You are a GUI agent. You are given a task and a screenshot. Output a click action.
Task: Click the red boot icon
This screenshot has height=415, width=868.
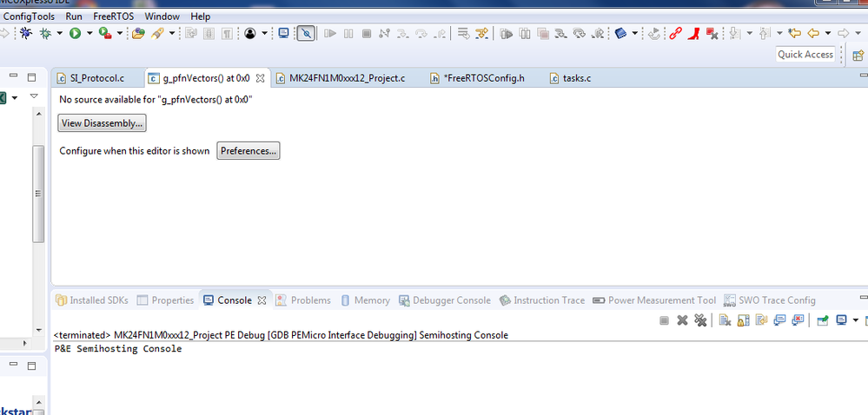pos(693,34)
